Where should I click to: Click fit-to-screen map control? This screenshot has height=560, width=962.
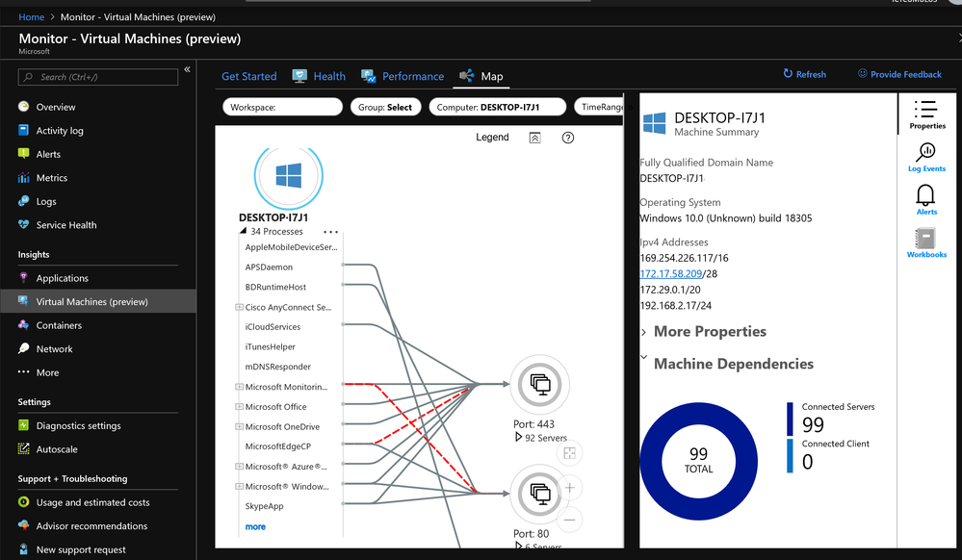click(x=569, y=453)
